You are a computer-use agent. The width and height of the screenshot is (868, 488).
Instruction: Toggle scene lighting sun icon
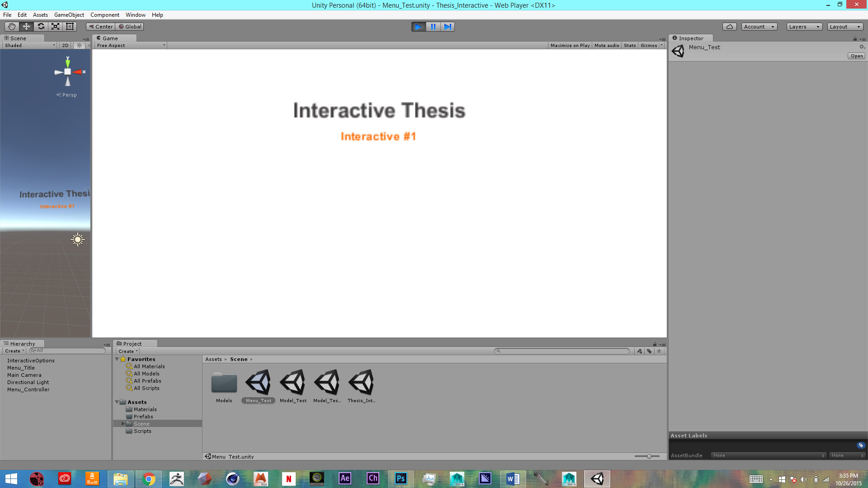point(79,46)
